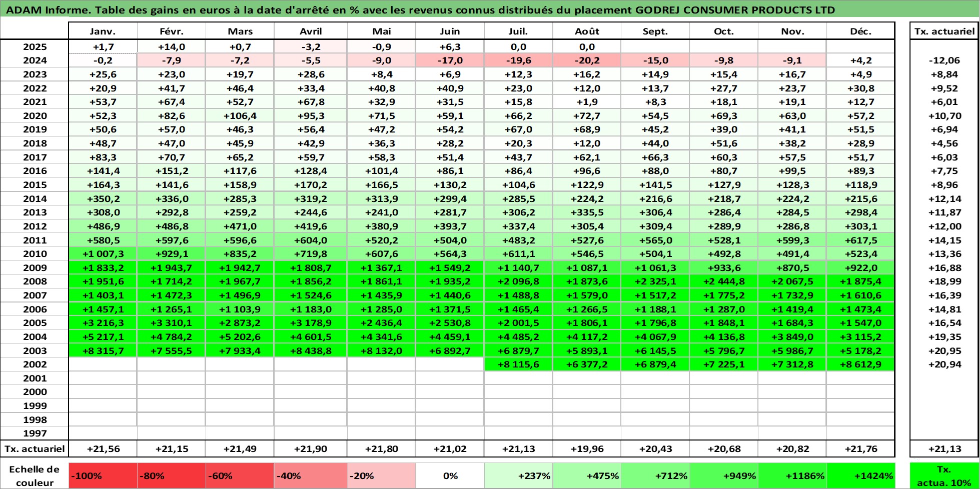This screenshot has height=489, width=980.
Task: Select the Juil. column header
Action: pyautogui.click(x=518, y=31)
